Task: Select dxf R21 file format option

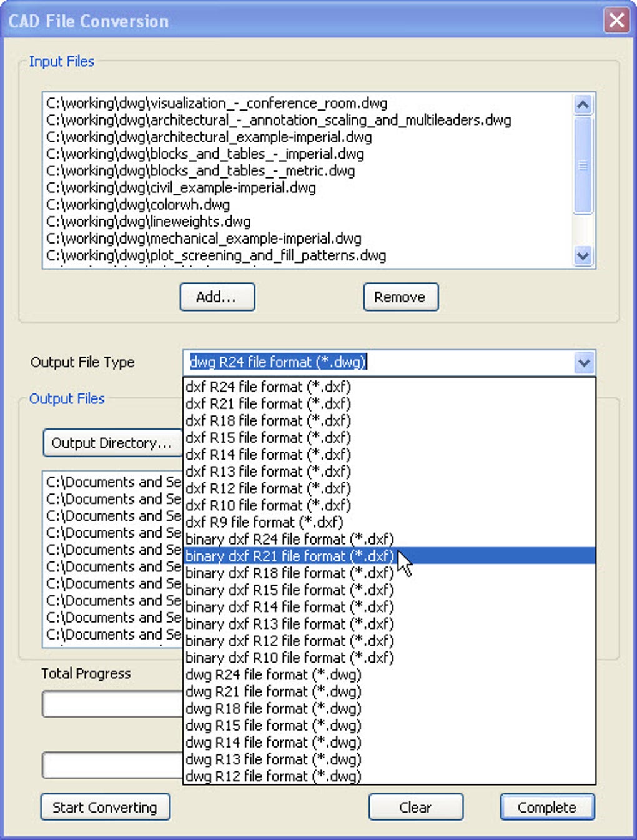Action: tap(390, 403)
